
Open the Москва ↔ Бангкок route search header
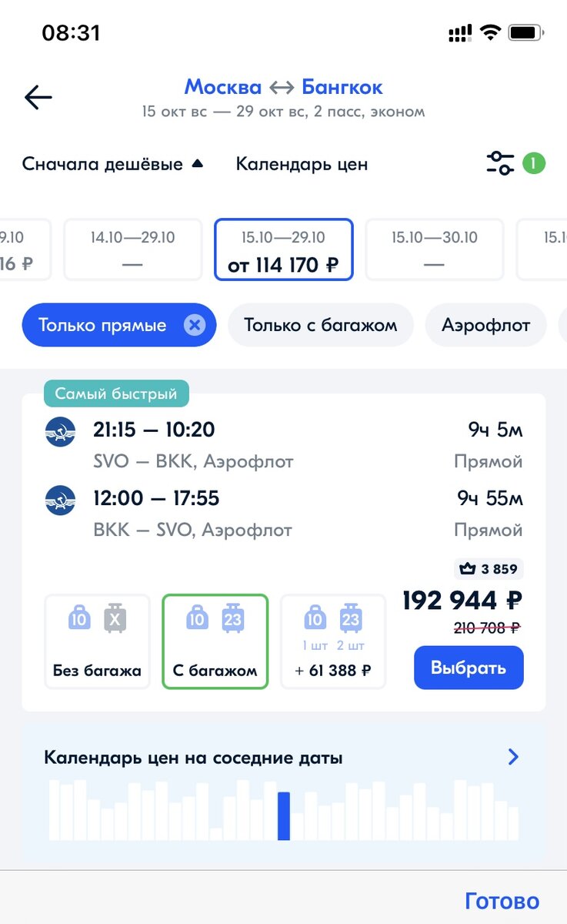283,87
